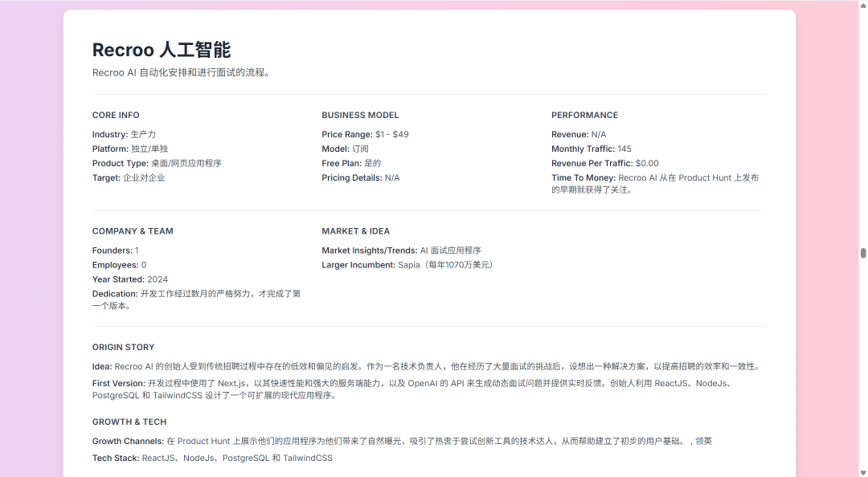The height and width of the screenshot is (477, 868).
Task: Click the 'Monthly Traffic: 145' line
Action: (592, 149)
